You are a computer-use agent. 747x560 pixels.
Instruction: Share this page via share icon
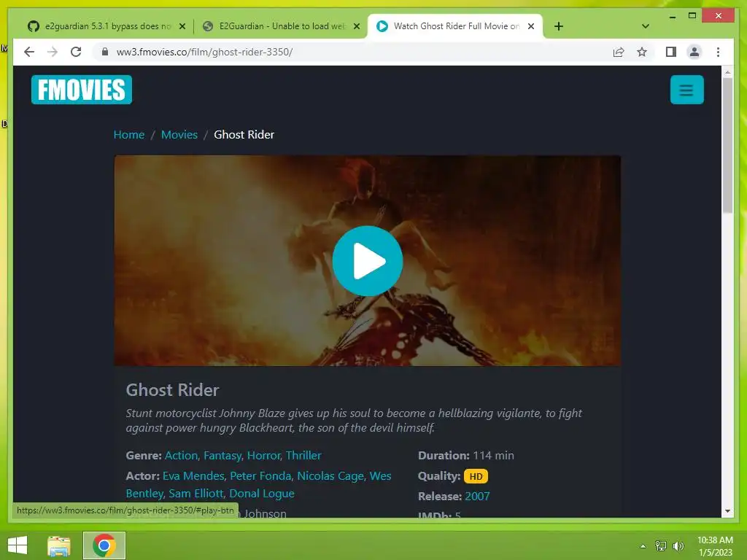point(619,52)
